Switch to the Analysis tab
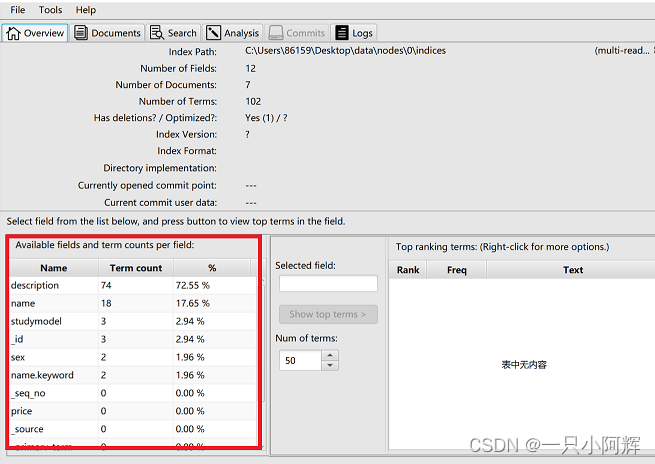Image resolution: width=655 pixels, height=464 pixels. tap(233, 33)
